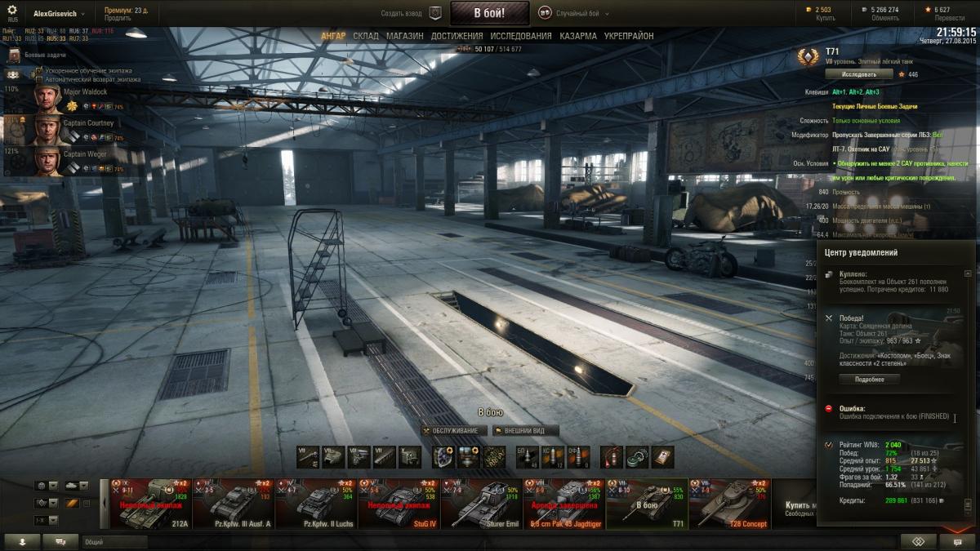
Task: Open the turret module slot
Action: pyautogui.click(x=335, y=457)
